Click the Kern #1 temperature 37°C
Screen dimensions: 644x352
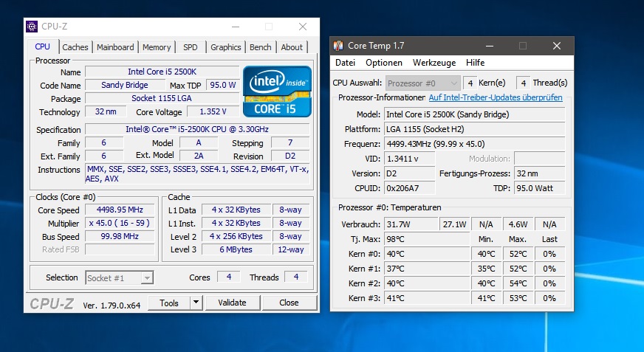(427, 269)
